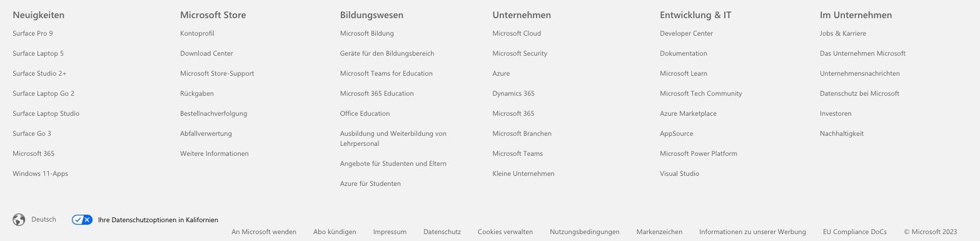Select Windows 11-Apps link
The image size is (980, 241).
(40, 174)
